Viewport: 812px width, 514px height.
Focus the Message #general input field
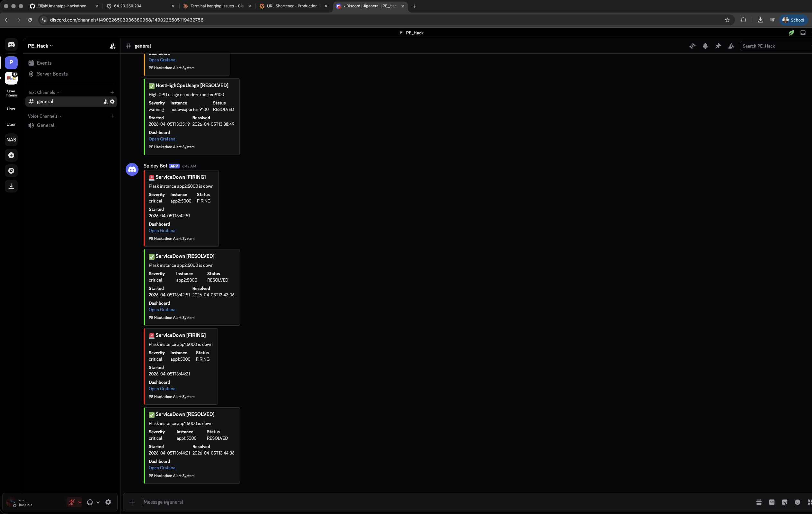[438, 502]
